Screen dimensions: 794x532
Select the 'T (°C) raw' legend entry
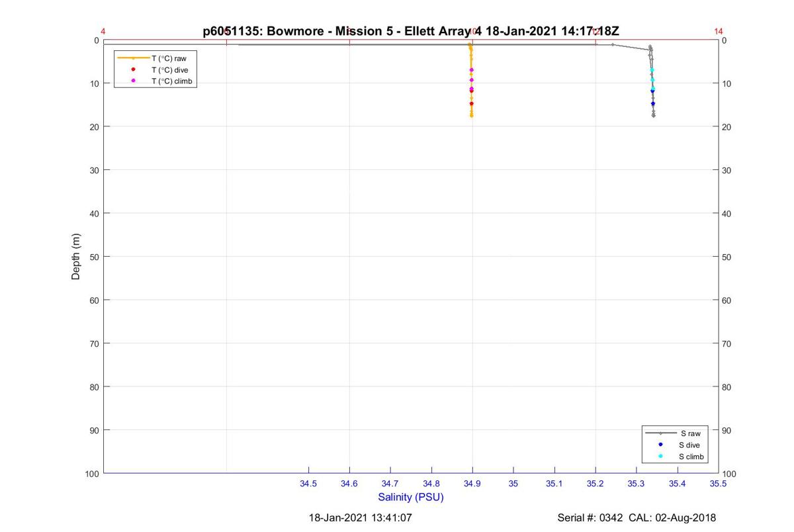pyautogui.click(x=155, y=58)
